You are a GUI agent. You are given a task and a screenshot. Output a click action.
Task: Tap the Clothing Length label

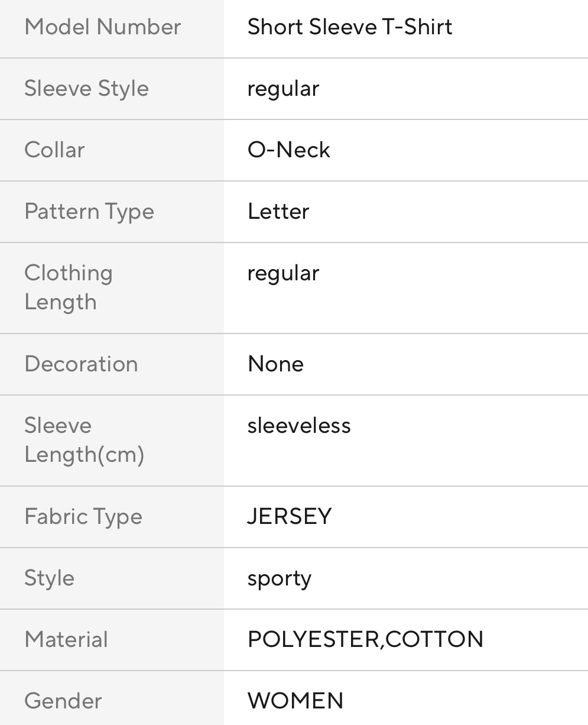tap(68, 287)
